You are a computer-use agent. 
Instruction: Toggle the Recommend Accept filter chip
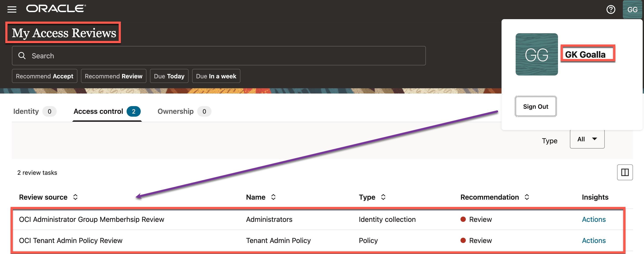click(x=45, y=76)
